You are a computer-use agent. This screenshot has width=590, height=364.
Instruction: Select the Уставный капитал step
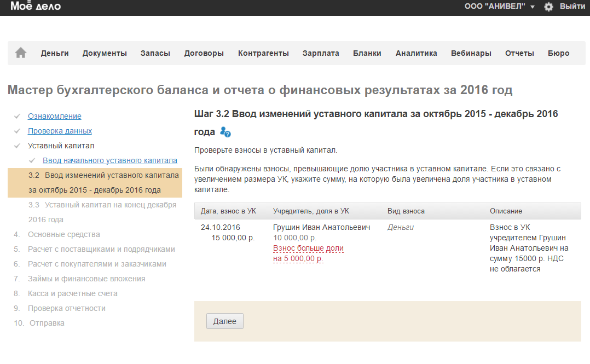click(61, 145)
